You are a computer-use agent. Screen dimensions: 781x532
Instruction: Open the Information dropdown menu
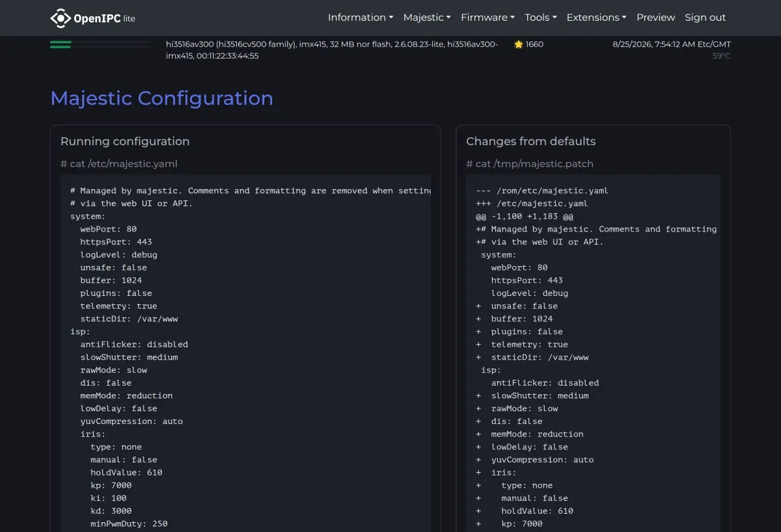361,18
